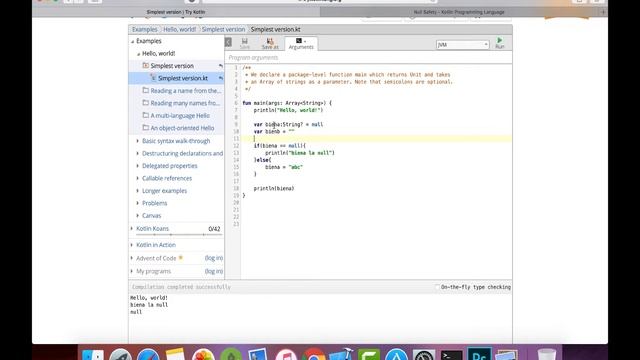Open Photoshop from the Dock
The width and height of the screenshot is (640, 360).
pos(479,354)
